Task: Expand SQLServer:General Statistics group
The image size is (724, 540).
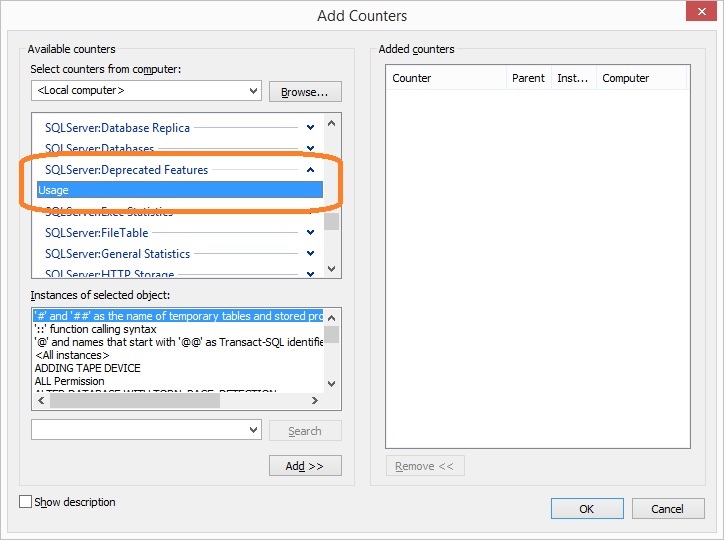Action: point(310,253)
